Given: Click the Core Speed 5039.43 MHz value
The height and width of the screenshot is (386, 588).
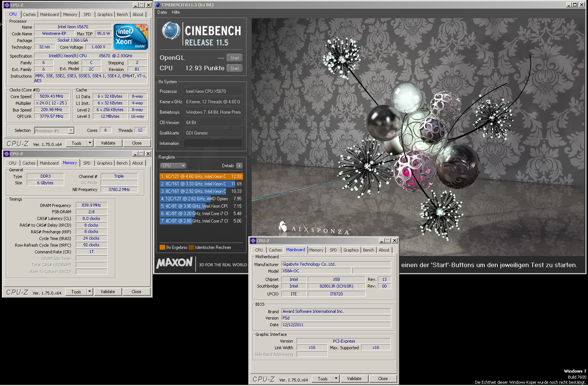Looking at the screenshot, I should coord(52,96).
